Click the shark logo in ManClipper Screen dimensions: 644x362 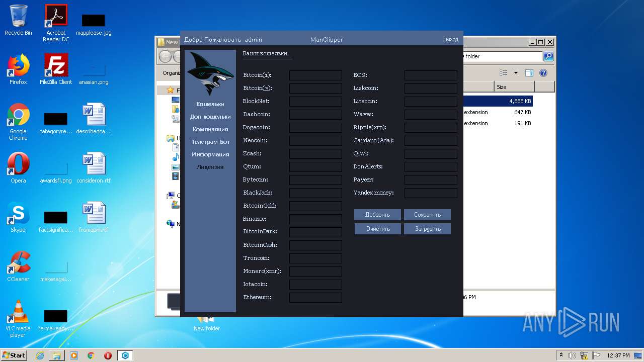click(210, 74)
